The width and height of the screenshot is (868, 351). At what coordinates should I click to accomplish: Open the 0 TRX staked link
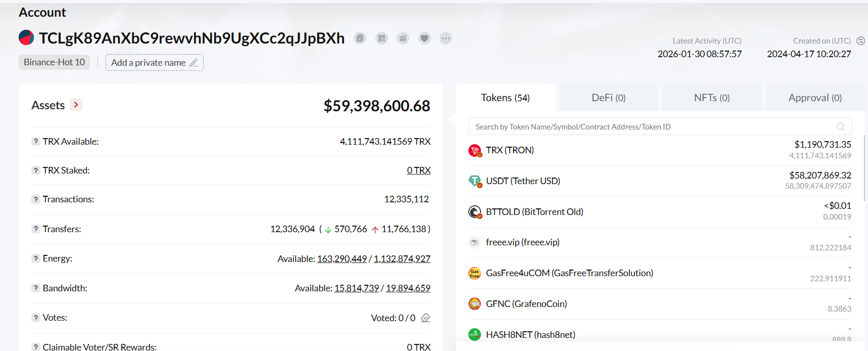(419, 170)
